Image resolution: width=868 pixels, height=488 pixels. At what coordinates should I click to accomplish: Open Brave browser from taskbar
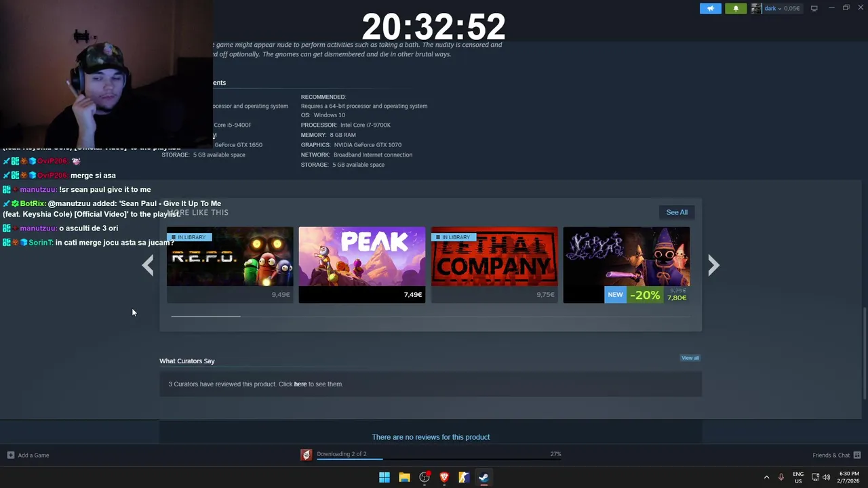click(x=444, y=477)
